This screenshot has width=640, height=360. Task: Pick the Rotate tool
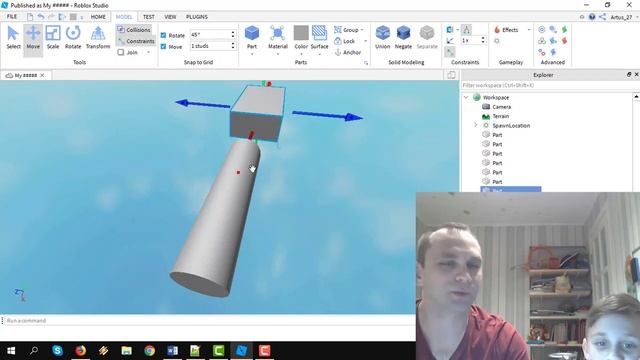click(x=73, y=38)
